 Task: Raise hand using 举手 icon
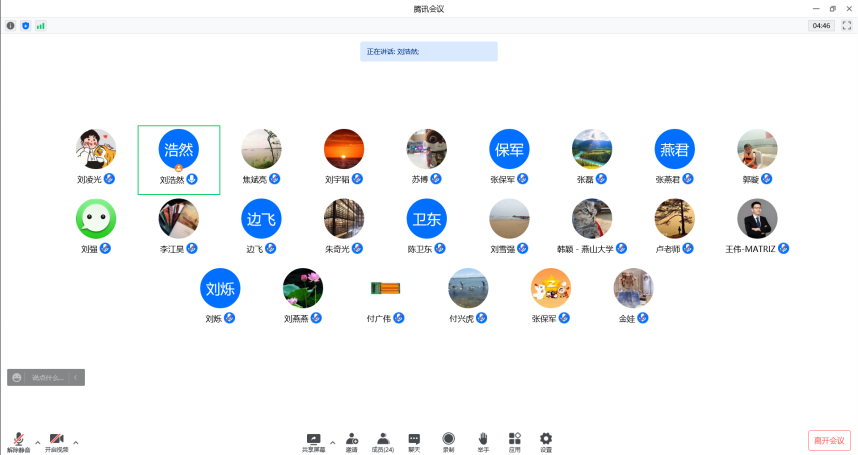[482, 439]
